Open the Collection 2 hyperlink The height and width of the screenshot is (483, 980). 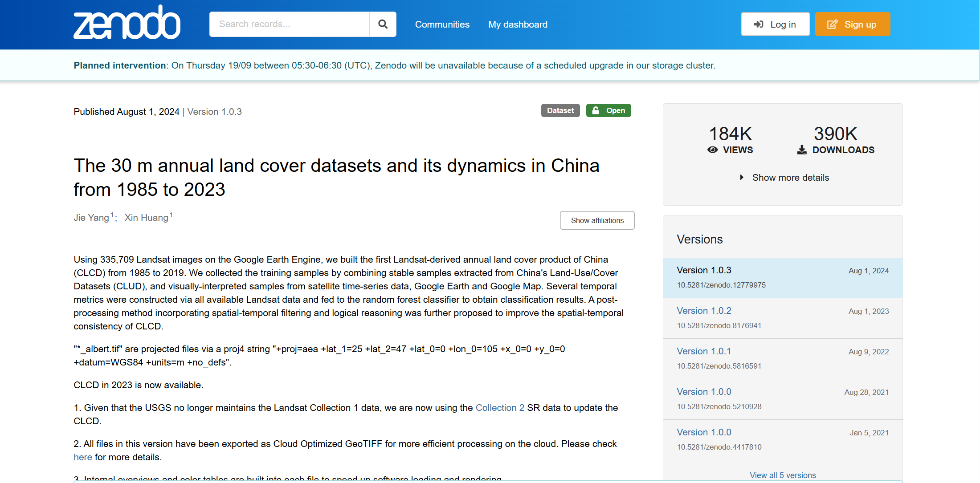[500, 408]
